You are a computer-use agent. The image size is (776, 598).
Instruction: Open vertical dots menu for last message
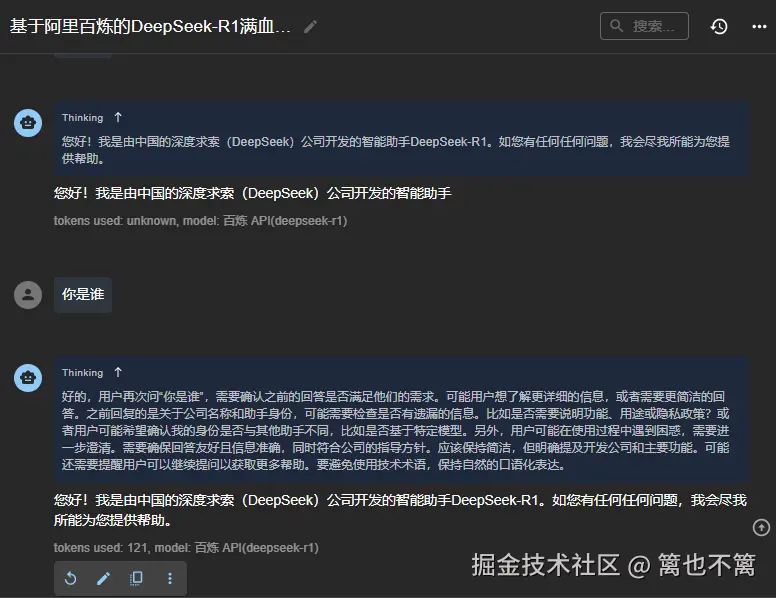pyautogui.click(x=170, y=578)
